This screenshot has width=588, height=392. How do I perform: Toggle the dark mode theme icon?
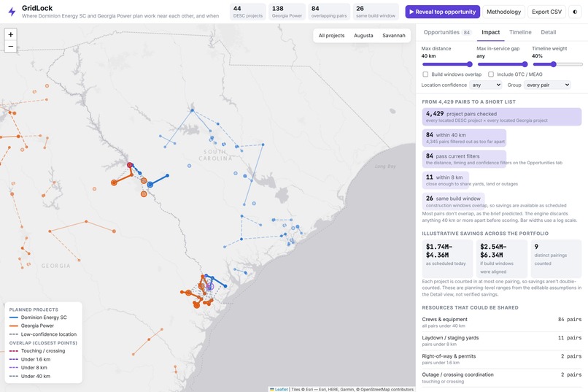point(575,12)
